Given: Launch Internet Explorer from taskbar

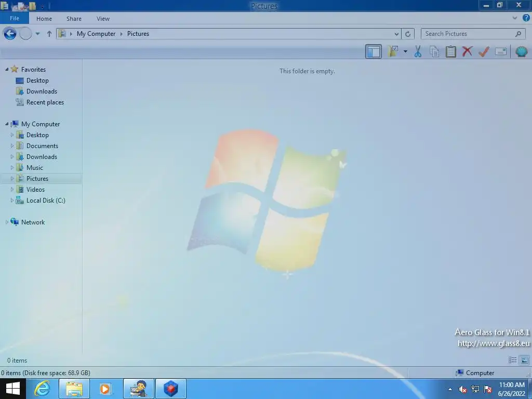Looking at the screenshot, I should coord(42,389).
